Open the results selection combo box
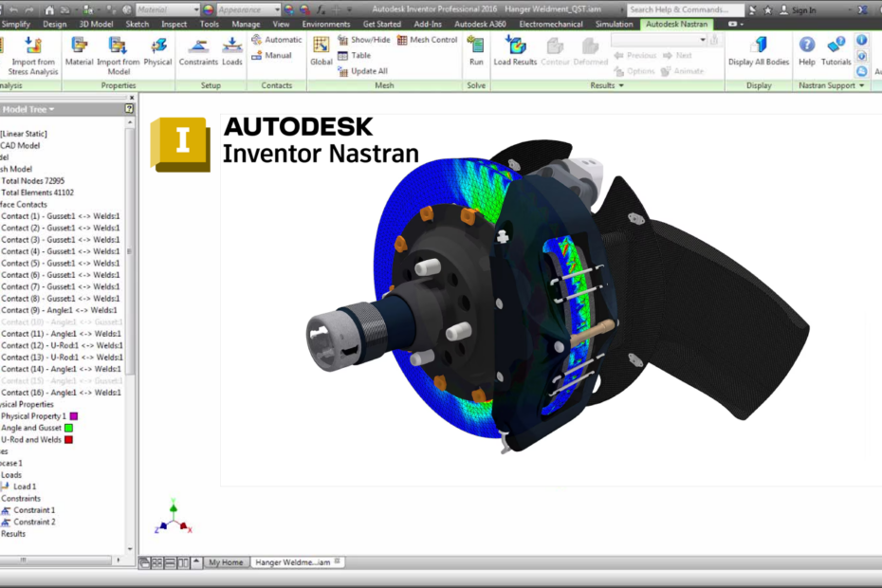The width and height of the screenshot is (882, 588). [659, 40]
